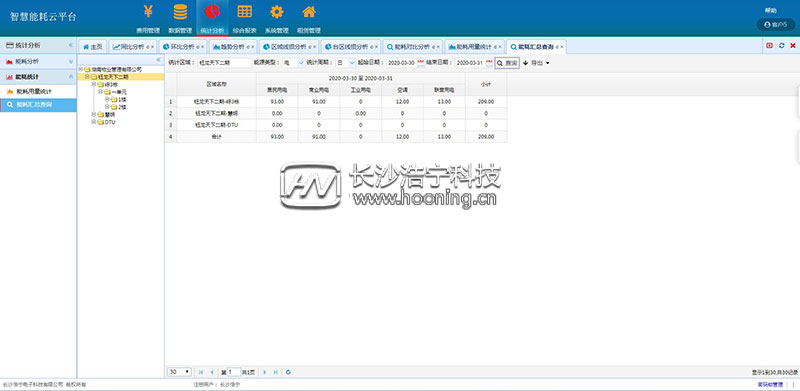
Task: Open the 帮助 help link
Action: (770, 10)
